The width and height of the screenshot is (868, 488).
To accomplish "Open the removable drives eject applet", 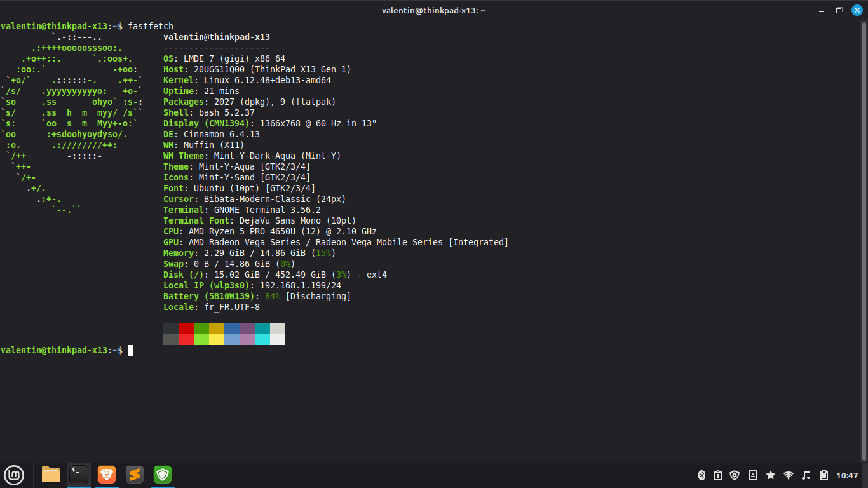I will tap(753, 475).
